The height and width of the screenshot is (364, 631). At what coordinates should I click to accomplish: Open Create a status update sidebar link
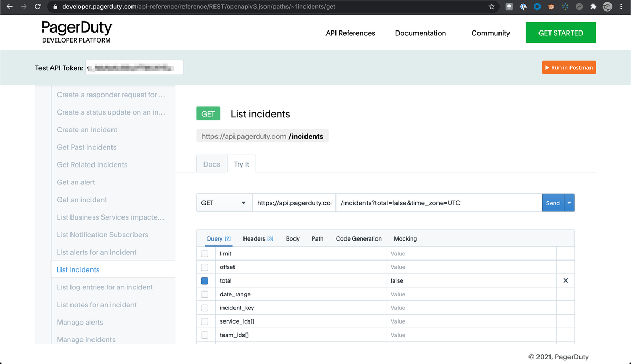click(x=111, y=112)
